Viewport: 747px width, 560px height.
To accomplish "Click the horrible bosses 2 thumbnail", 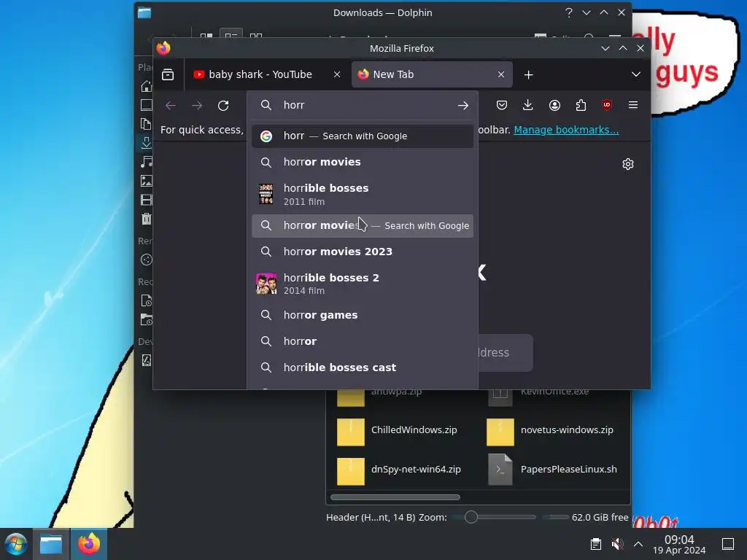I will pyautogui.click(x=266, y=284).
